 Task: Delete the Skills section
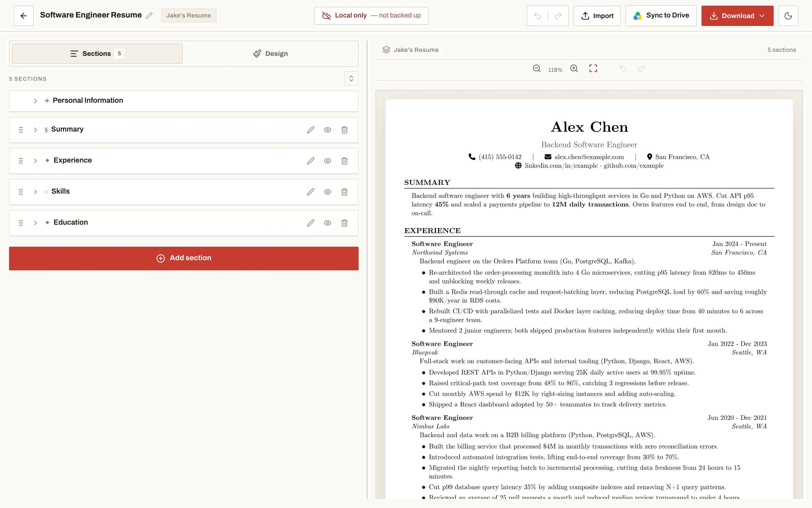(344, 192)
